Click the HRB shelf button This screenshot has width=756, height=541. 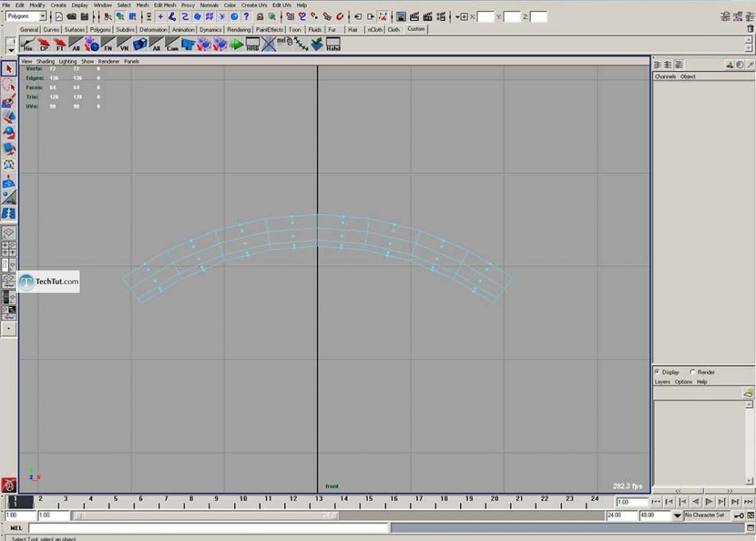click(252, 45)
